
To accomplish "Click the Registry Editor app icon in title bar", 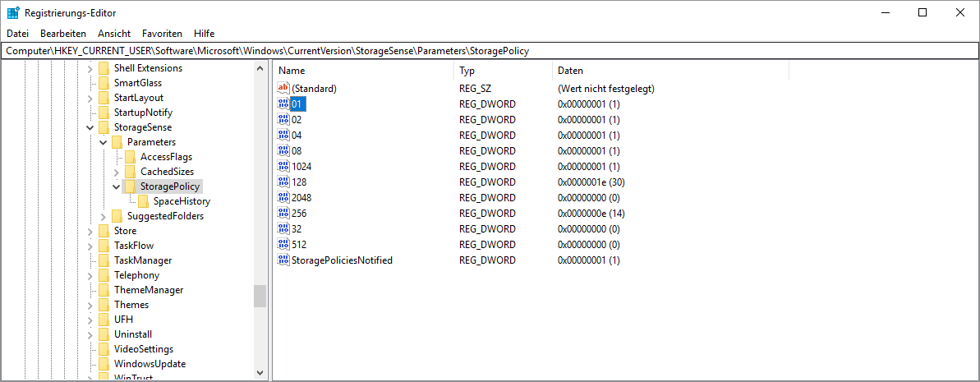I will pos(13,13).
